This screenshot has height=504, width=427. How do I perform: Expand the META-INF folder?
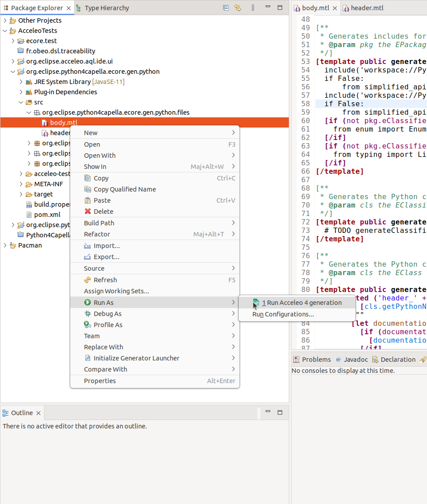click(20, 184)
